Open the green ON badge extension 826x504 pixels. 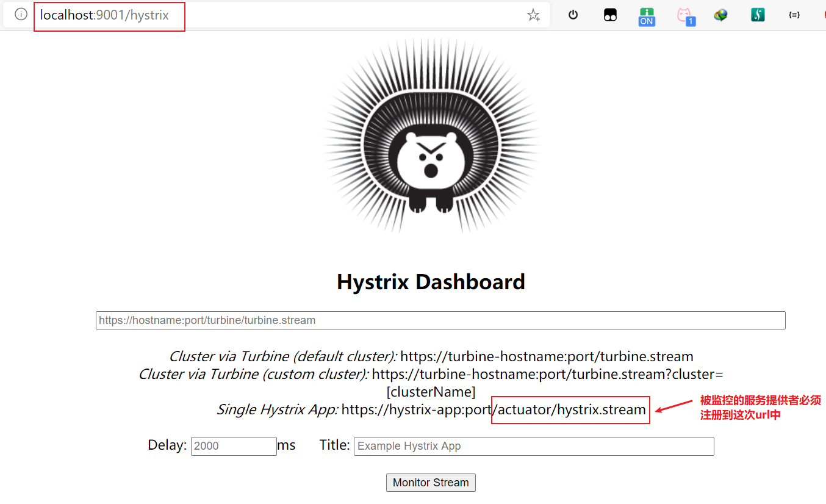pos(647,16)
